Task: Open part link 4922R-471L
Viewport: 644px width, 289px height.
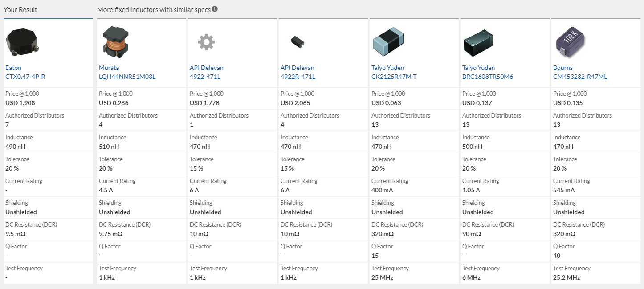Action: click(298, 77)
